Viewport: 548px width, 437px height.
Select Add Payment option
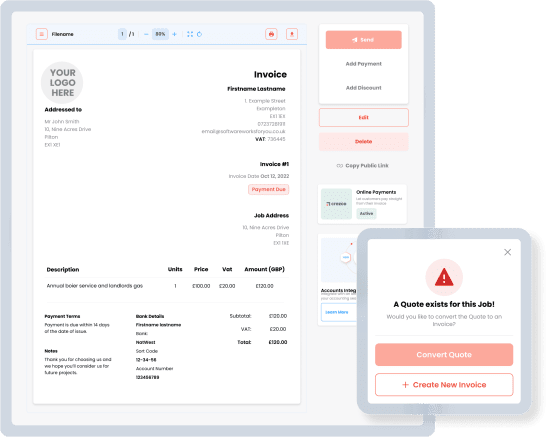click(363, 64)
